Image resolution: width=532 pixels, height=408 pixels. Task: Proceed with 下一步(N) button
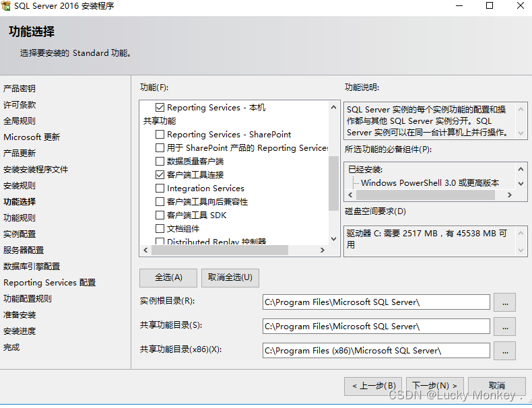pyautogui.click(x=434, y=386)
